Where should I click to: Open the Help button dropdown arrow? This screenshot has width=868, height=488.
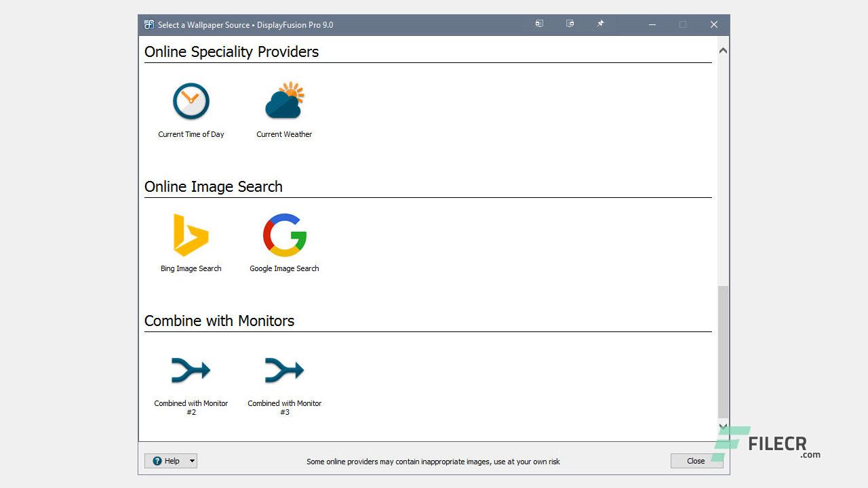pos(192,461)
